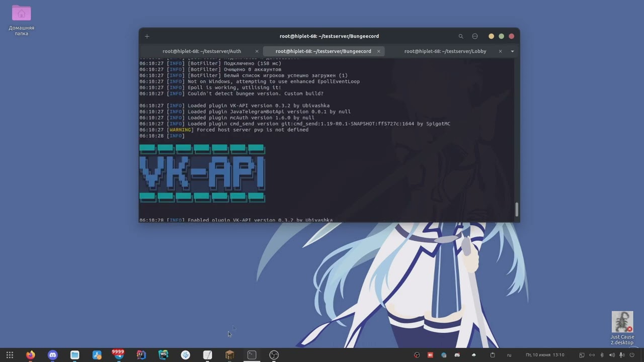Viewport: 644px width, 362px height.
Task: Switch keyboard layout via ru indicator
Action: pyautogui.click(x=509, y=355)
